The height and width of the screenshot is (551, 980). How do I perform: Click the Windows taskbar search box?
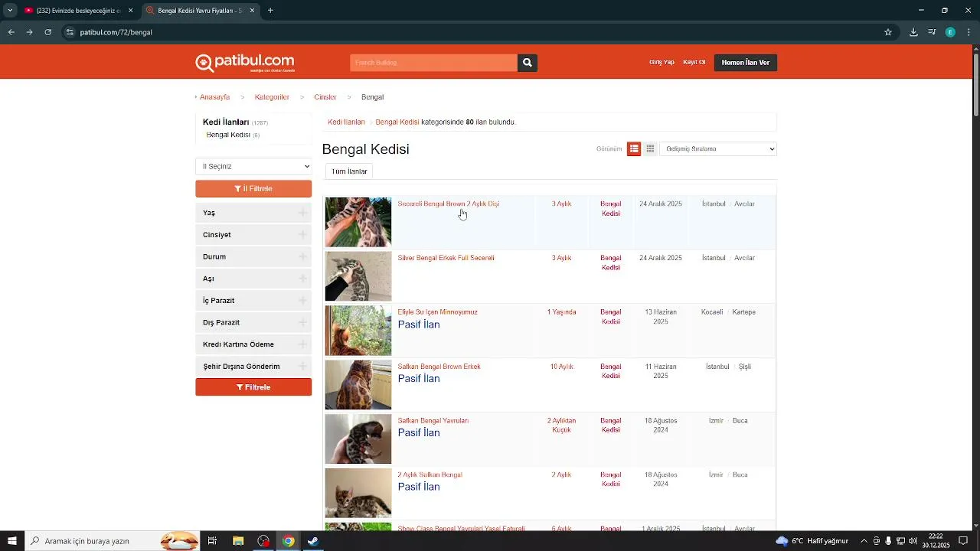click(x=113, y=541)
